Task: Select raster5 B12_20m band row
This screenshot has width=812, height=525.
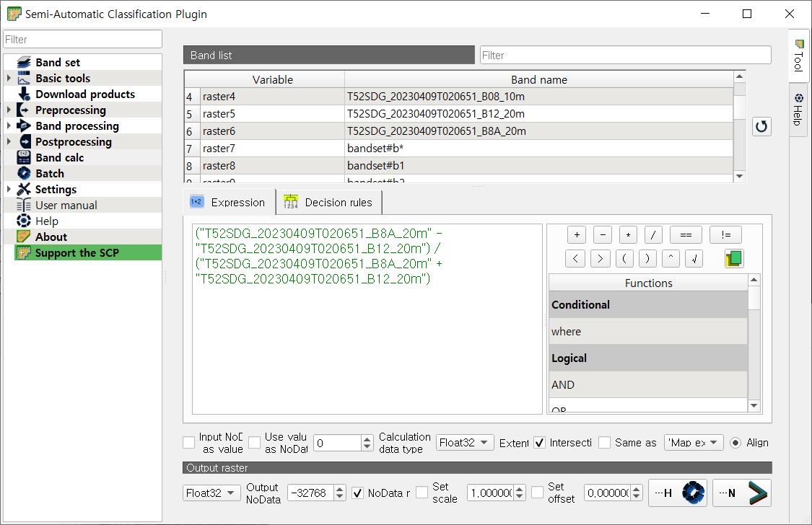Action: coord(459,114)
